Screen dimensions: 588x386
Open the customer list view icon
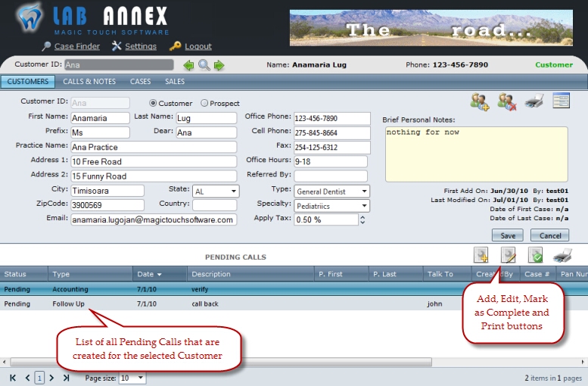(561, 101)
